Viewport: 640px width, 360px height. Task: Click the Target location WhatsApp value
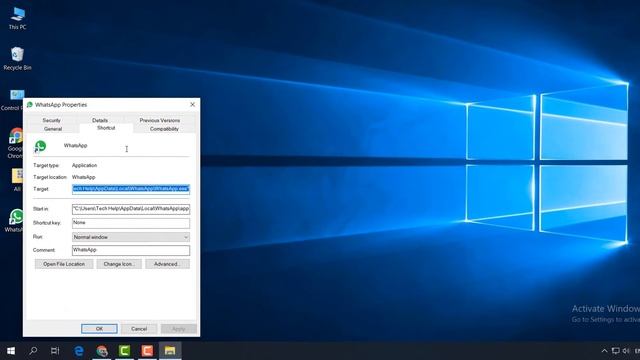(x=84, y=177)
